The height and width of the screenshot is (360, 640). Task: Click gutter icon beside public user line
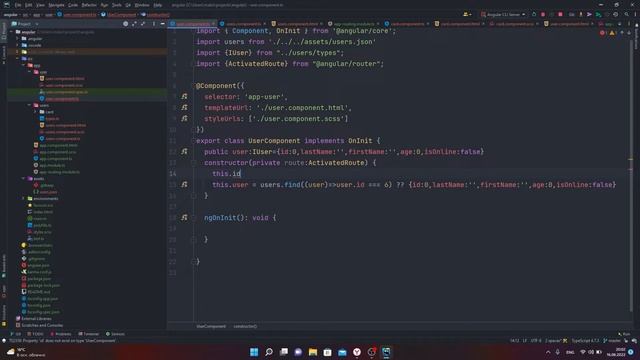(184, 151)
